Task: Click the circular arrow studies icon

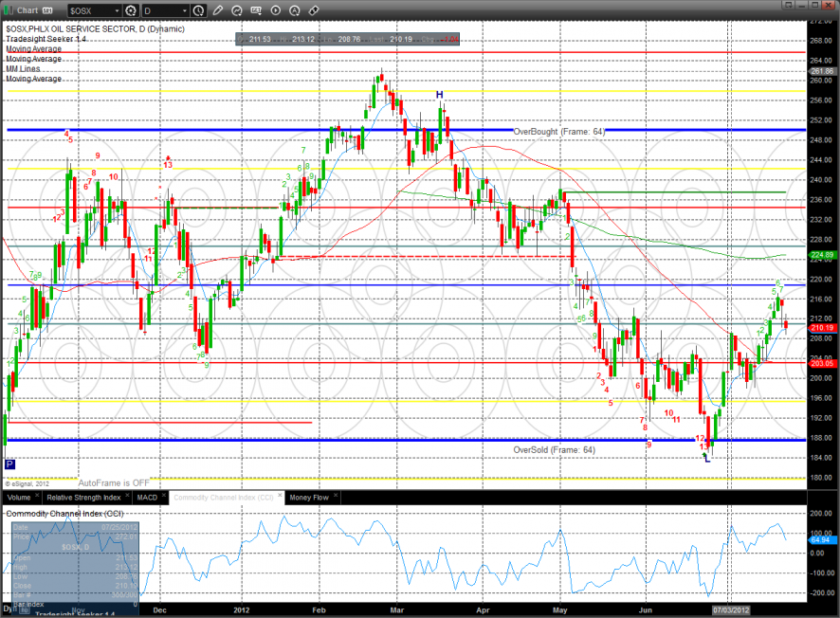Action: tap(237, 10)
